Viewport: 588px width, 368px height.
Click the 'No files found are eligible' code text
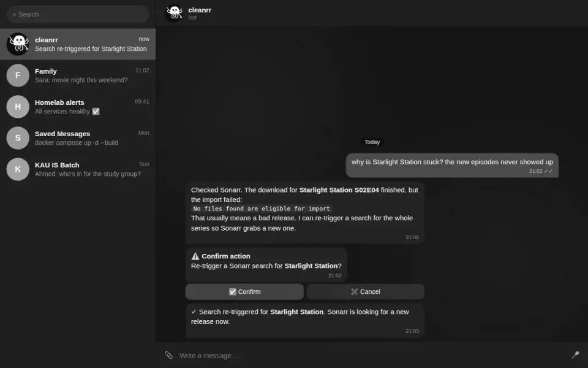262,209
